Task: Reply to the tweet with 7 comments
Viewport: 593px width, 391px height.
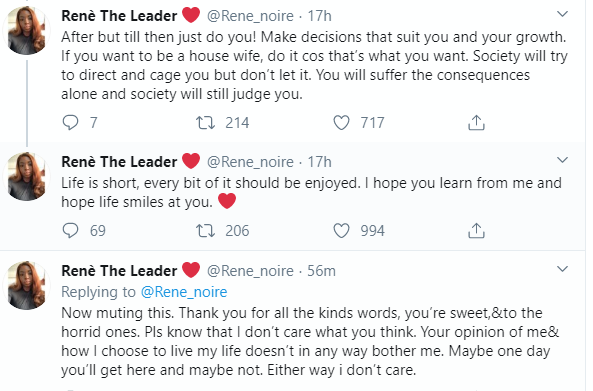Action: point(70,123)
